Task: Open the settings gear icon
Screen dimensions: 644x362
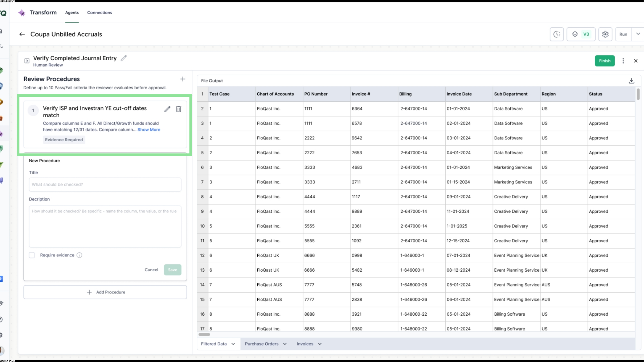Action: click(x=605, y=34)
